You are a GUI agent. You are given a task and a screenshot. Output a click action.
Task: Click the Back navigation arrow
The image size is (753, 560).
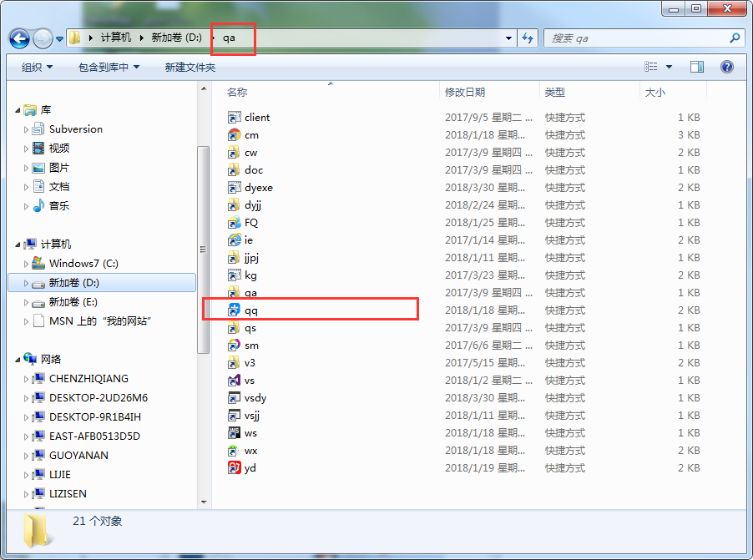[x=20, y=38]
